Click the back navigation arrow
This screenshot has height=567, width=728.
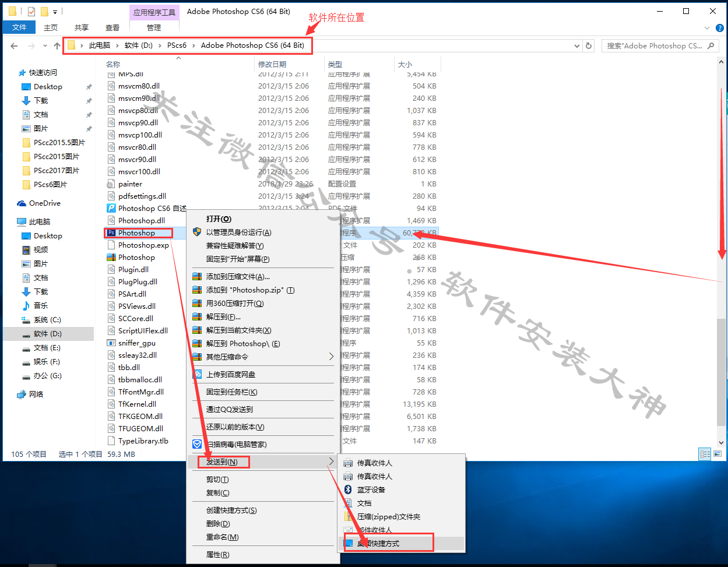[15, 45]
